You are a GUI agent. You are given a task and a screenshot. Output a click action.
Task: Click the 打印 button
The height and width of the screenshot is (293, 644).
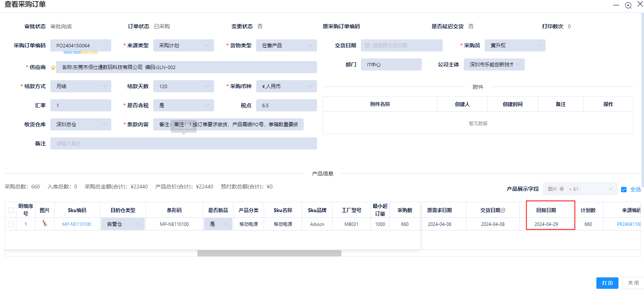point(607,283)
